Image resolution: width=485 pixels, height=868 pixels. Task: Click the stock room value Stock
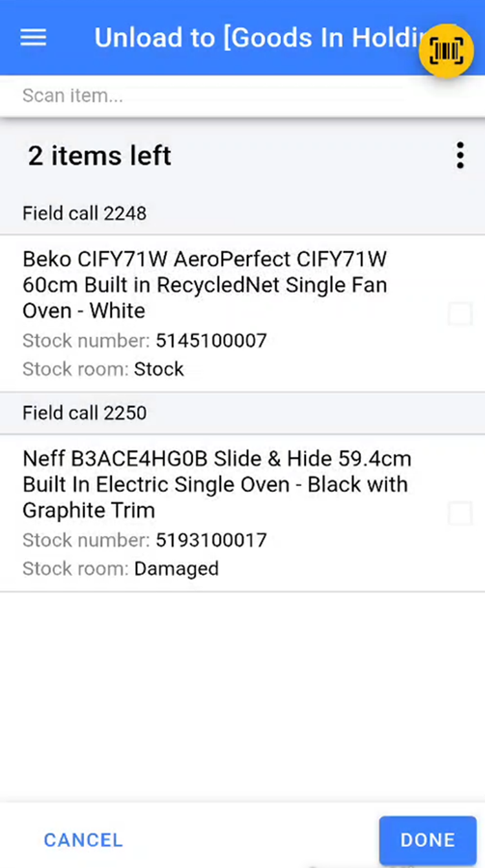pyautogui.click(x=159, y=369)
